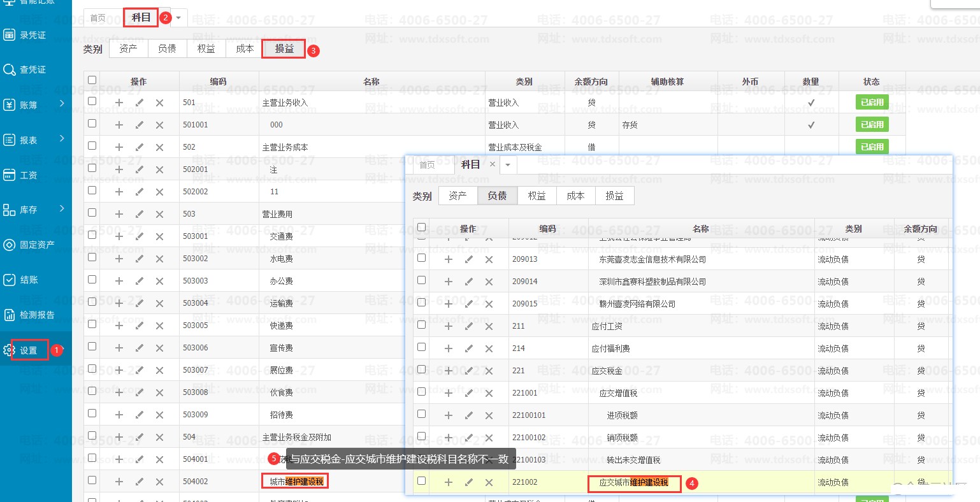
Task: Select the 资产 category tab
Action: 128,49
